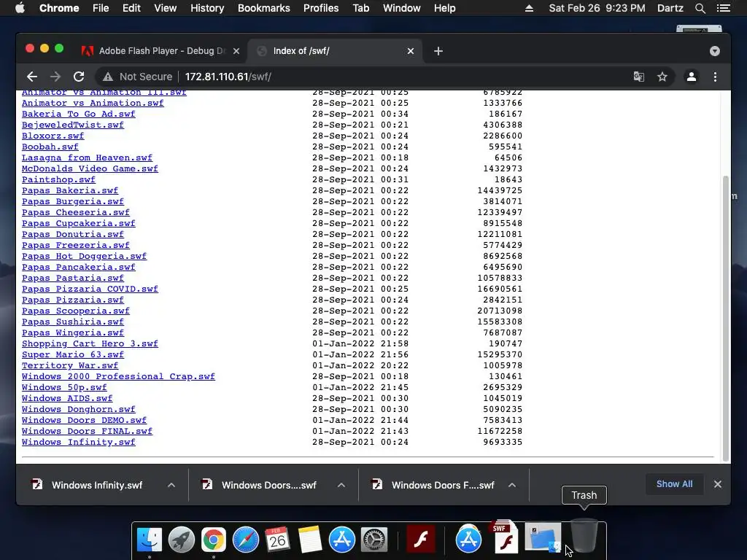This screenshot has width=747, height=560.
Task: Open Papas_Scooperia.swf link
Action: [x=76, y=311]
